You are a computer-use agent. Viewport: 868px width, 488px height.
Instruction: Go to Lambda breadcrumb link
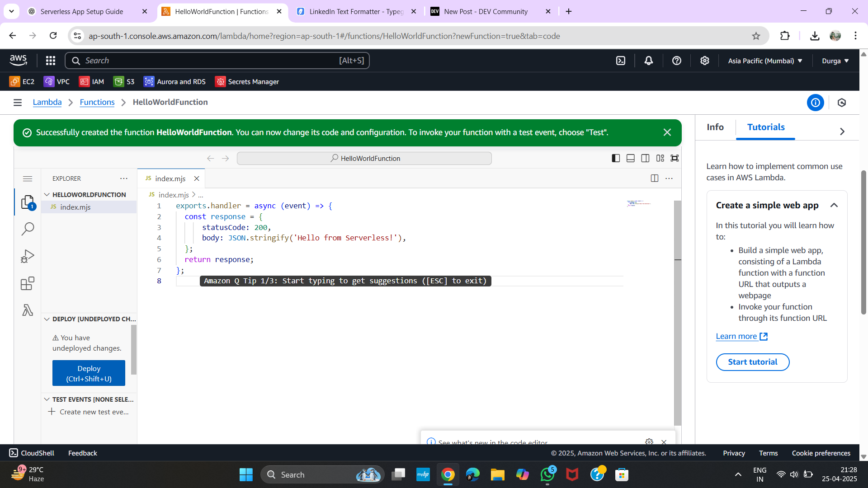point(47,103)
